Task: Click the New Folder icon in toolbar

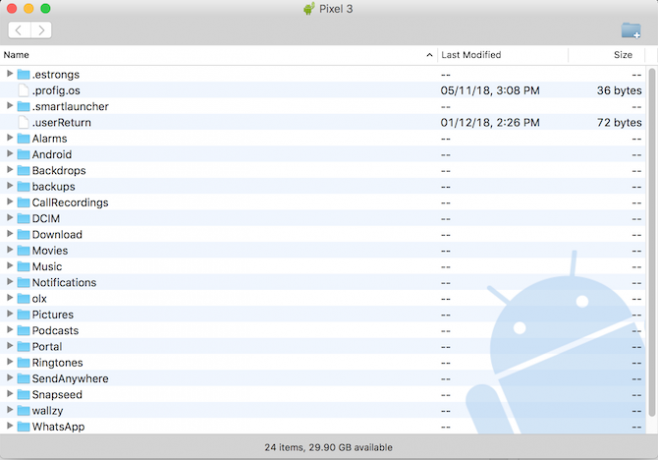Action: pyautogui.click(x=631, y=30)
